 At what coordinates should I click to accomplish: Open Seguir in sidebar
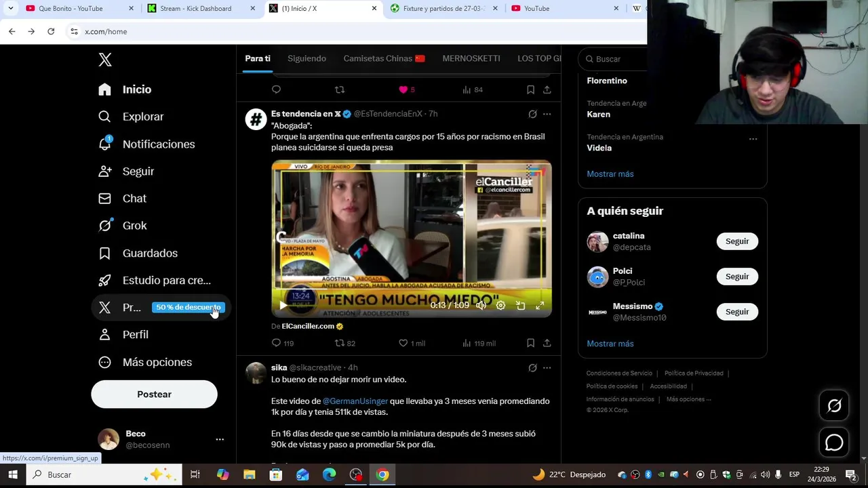click(126, 171)
